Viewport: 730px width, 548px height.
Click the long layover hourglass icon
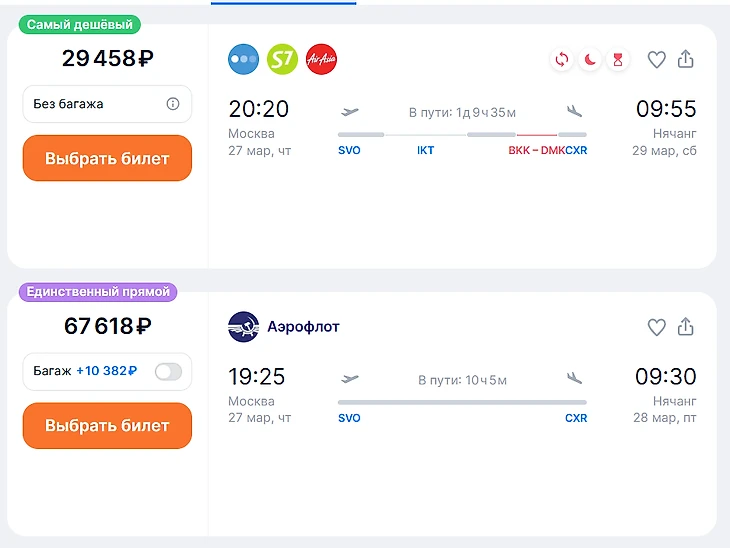click(x=618, y=60)
